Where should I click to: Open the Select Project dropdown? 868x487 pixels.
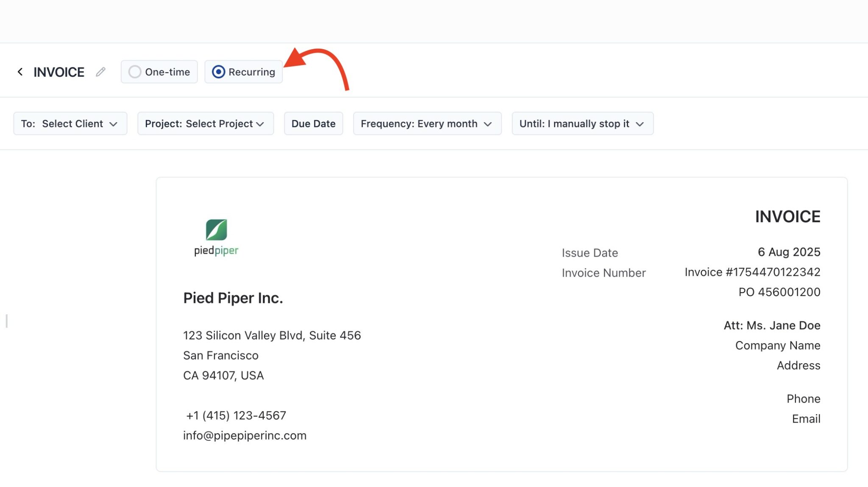coord(205,123)
